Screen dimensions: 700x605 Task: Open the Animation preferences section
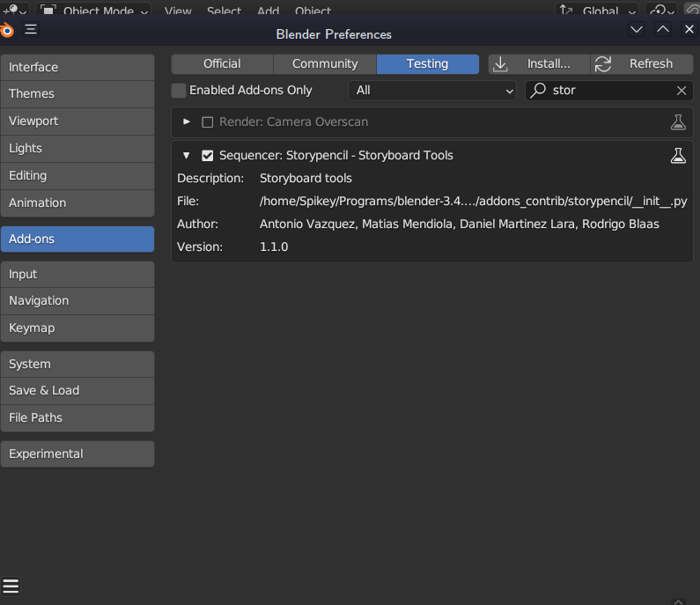pyautogui.click(x=77, y=203)
